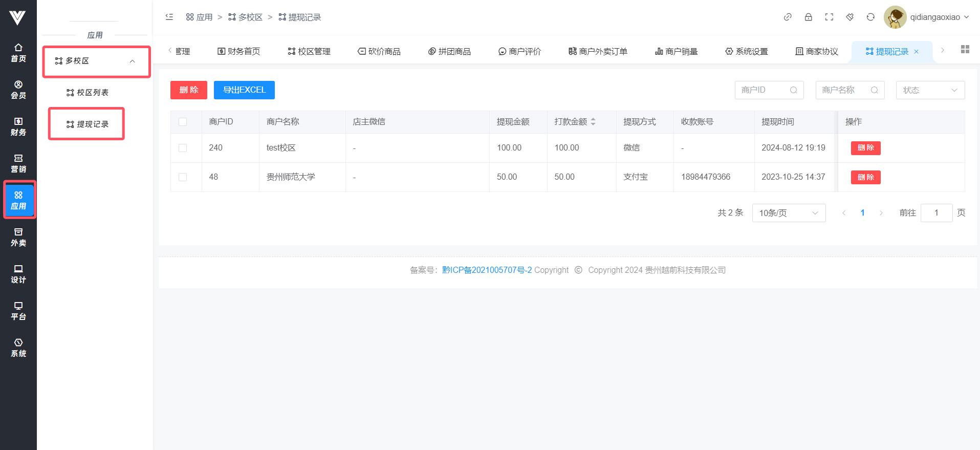
Task: Switch to the 商户销量 tab
Action: tap(676, 51)
